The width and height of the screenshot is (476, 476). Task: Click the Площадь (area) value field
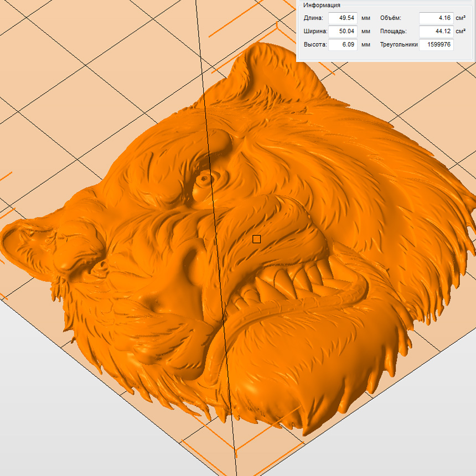436,31
